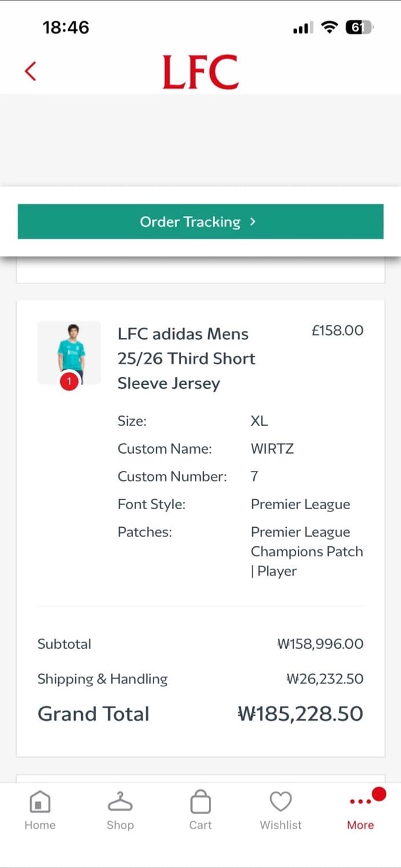Open the More dots menu icon
This screenshot has height=868, width=401.
point(360,802)
